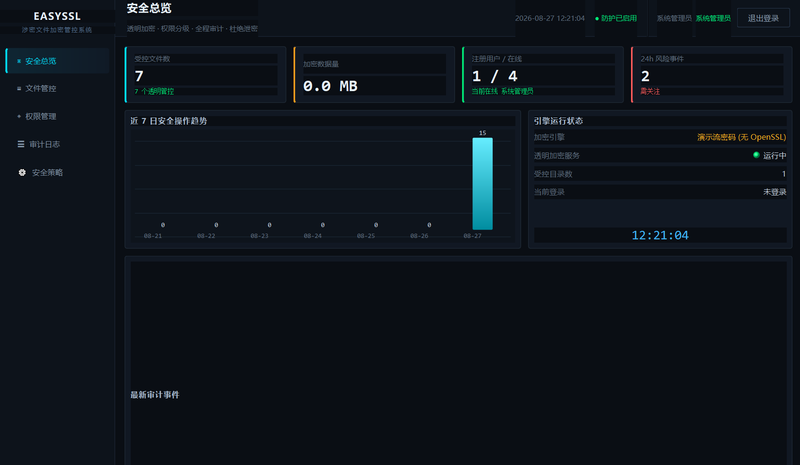Click the 最新审计事件 section heading
The width and height of the screenshot is (800, 465).
155,395
